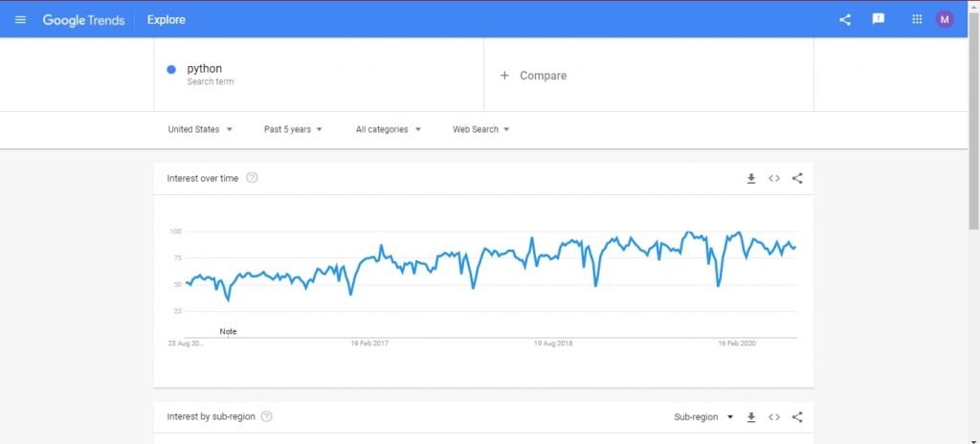
Task: Open the hamburger main menu
Action: pyautogui.click(x=21, y=19)
